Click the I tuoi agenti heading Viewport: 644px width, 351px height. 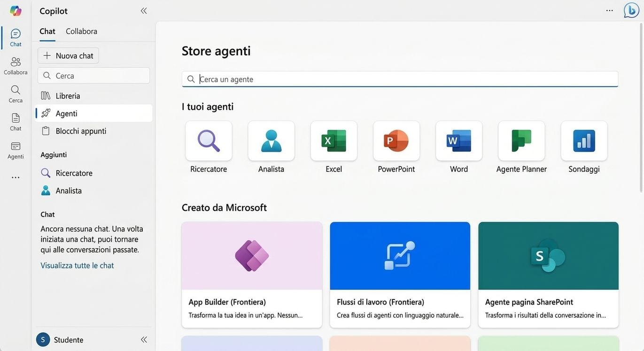[208, 107]
